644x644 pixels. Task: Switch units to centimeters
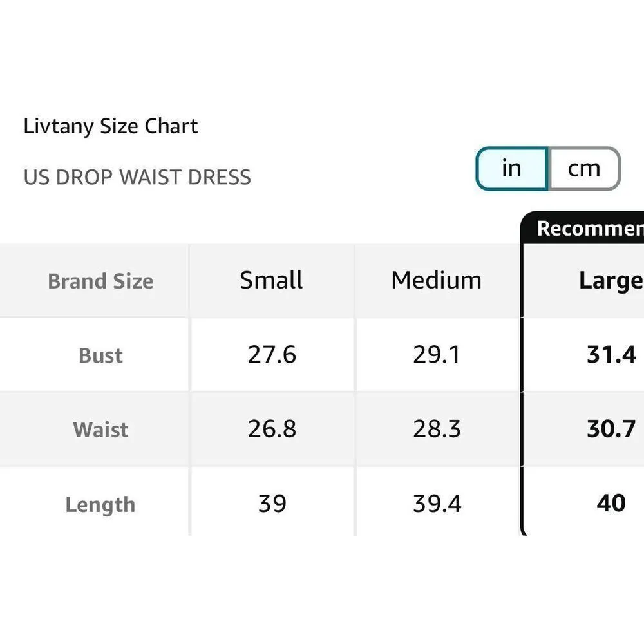point(583,169)
